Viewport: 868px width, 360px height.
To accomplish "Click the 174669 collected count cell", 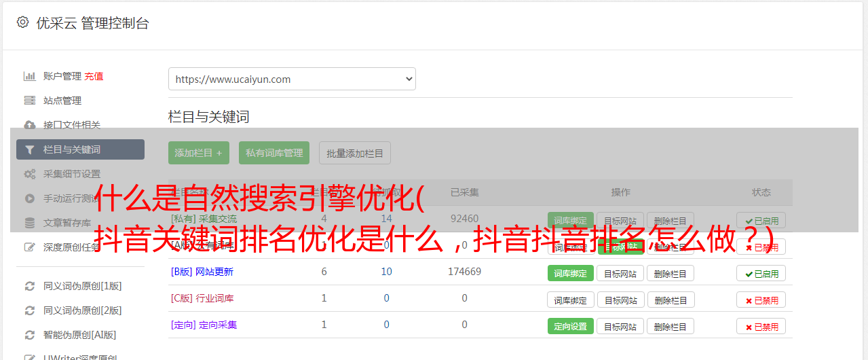I will (x=465, y=272).
